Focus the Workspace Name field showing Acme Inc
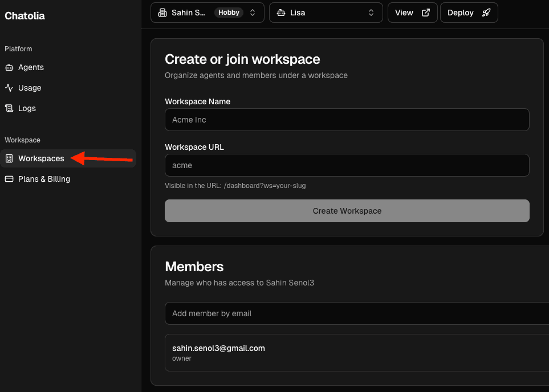 (347, 120)
